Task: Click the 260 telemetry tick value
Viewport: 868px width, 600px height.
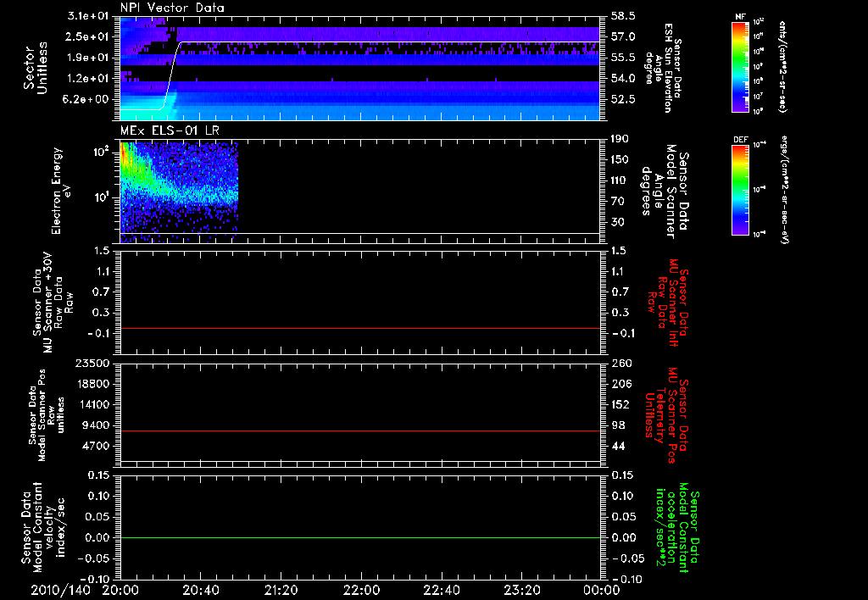Action: 620,363
